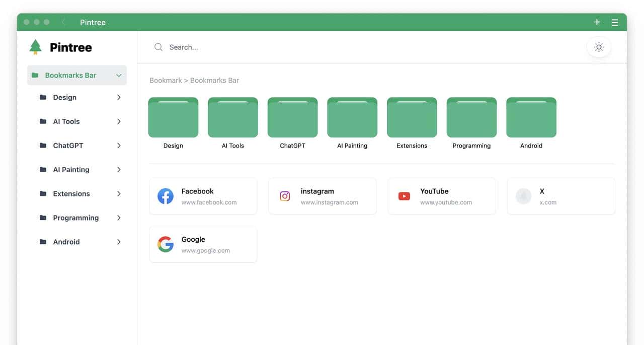Viewport: 644px width, 345px height.
Task: Click the plus icon in title bar
Action: [597, 22]
